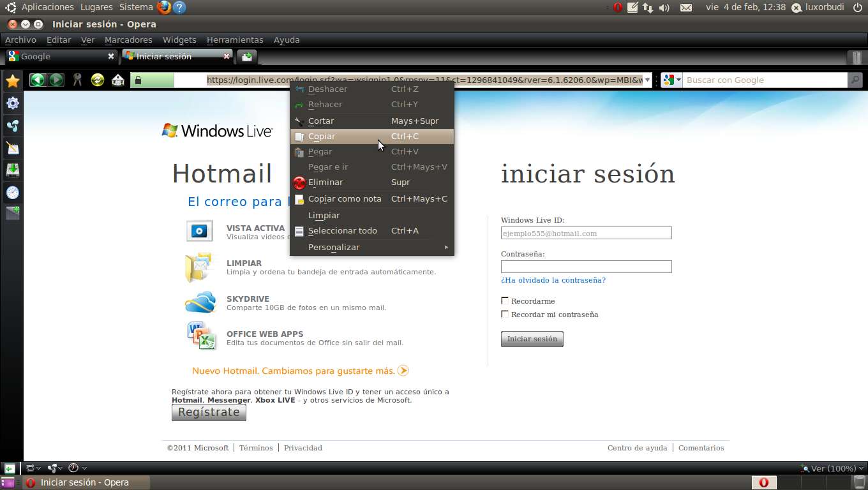Open ¿Ha olvidado la contraseña? link

coord(553,280)
